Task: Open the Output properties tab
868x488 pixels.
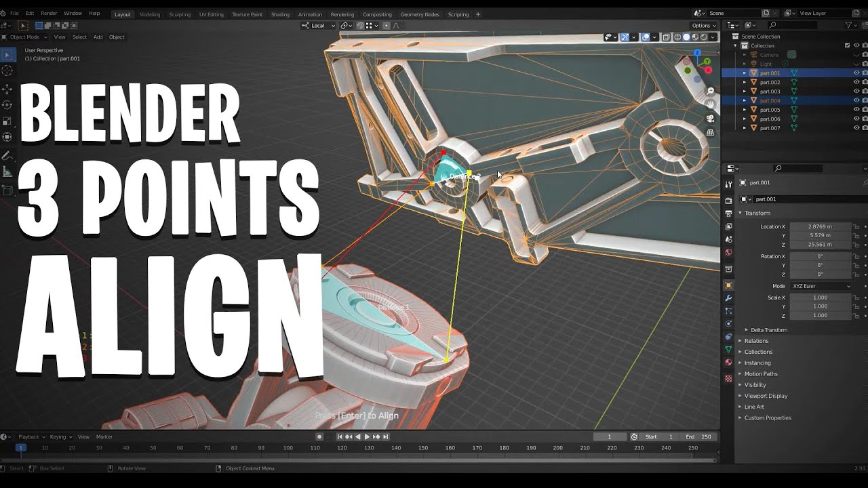Action: point(728,213)
